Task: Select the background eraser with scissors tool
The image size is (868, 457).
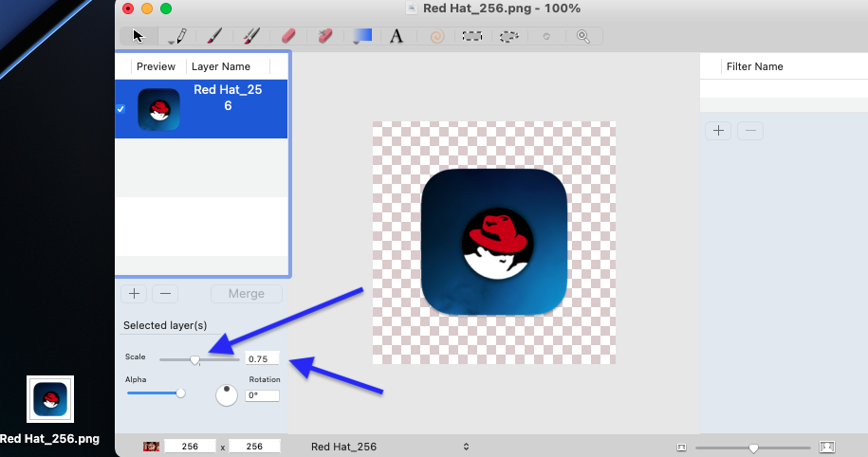Action: coord(325,36)
